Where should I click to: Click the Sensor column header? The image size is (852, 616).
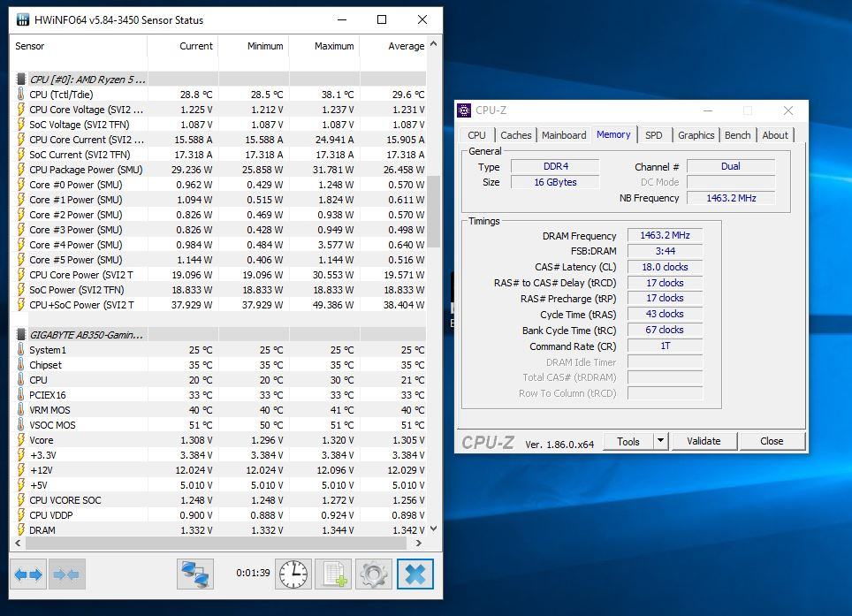[x=79, y=46]
